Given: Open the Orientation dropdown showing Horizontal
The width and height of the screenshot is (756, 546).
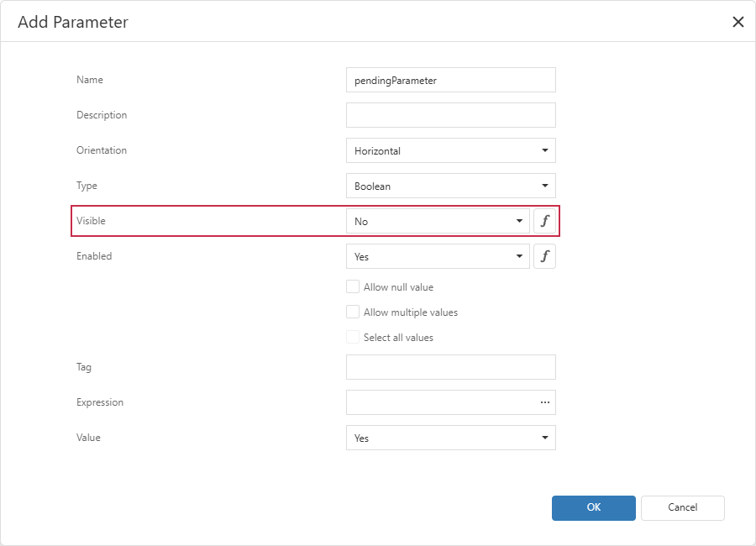Looking at the screenshot, I should click(x=451, y=150).
